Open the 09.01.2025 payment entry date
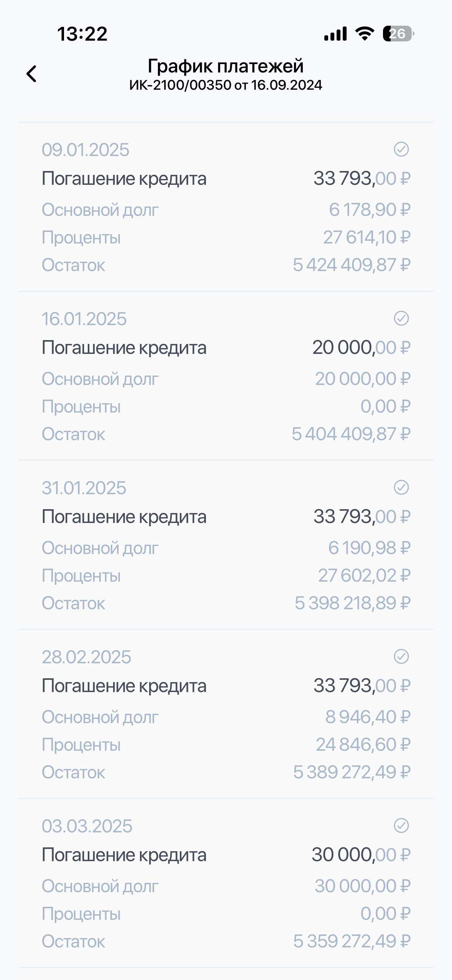The image size is (452, 980). (x=85, y=150)
